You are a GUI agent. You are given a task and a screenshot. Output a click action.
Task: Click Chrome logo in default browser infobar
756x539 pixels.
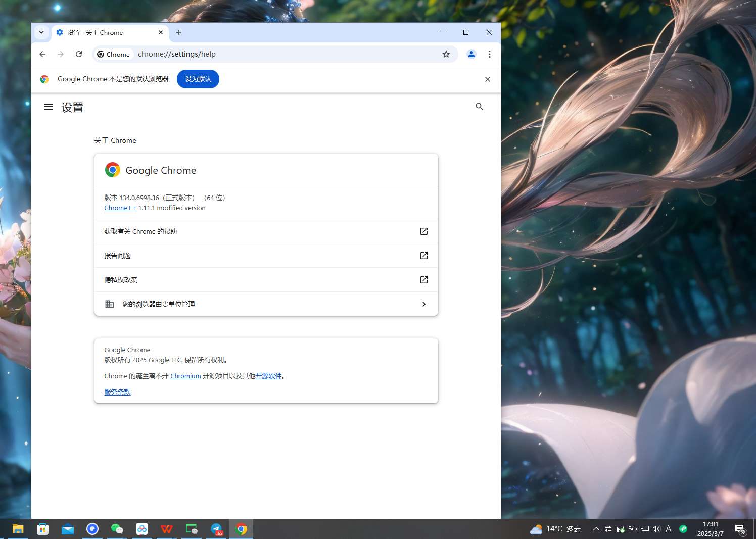coord(44,79)
